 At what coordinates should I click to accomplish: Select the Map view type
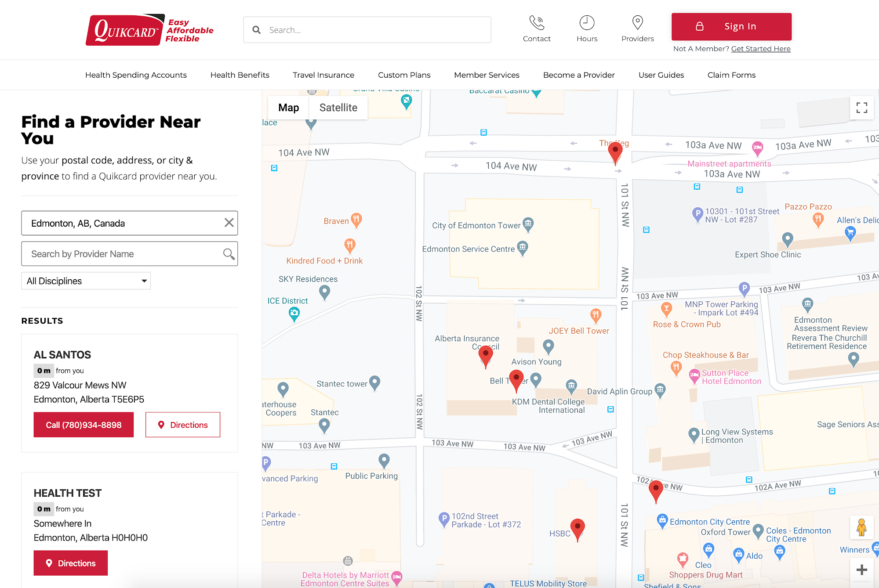tap(288, 108)
